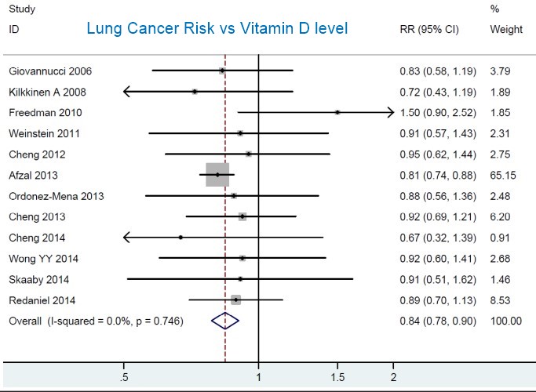Click the Redaniel 2014 grey point marker
Viewport: 536px width, 392px height.
click(x=235, y=299)
